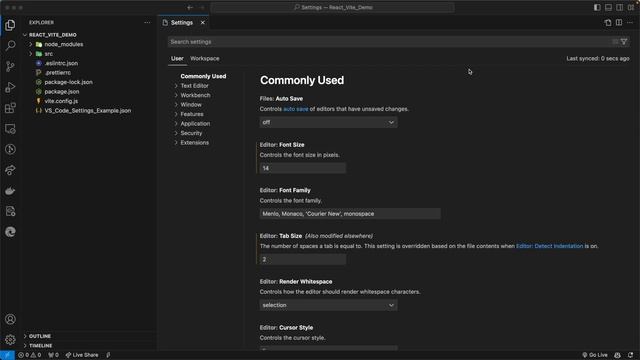Image resolution: width=640 pixels, height=360 pixels.
Task: Open the Auto Save dropdown
Action: pos(328,122)
